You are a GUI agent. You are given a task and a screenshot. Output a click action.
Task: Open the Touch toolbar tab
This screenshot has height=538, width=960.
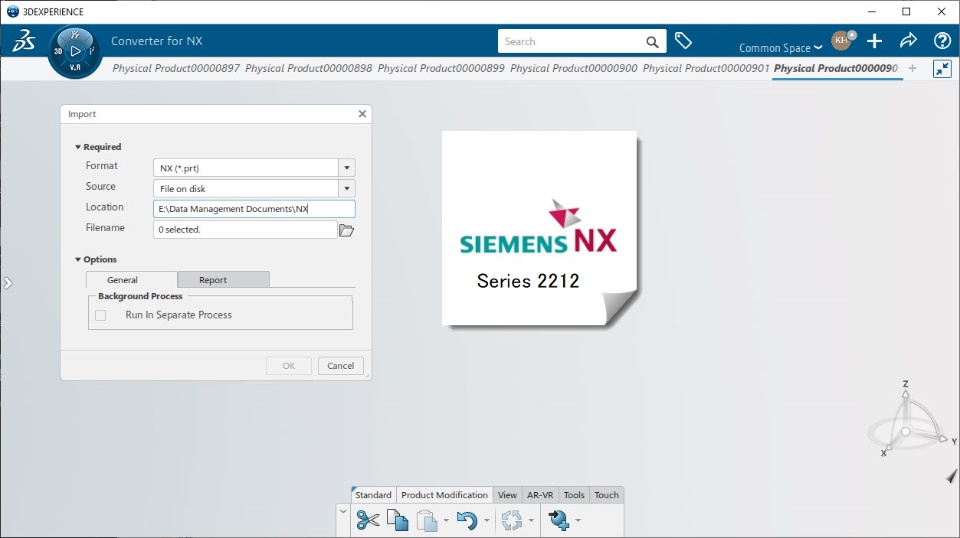(x=606, y=495)
